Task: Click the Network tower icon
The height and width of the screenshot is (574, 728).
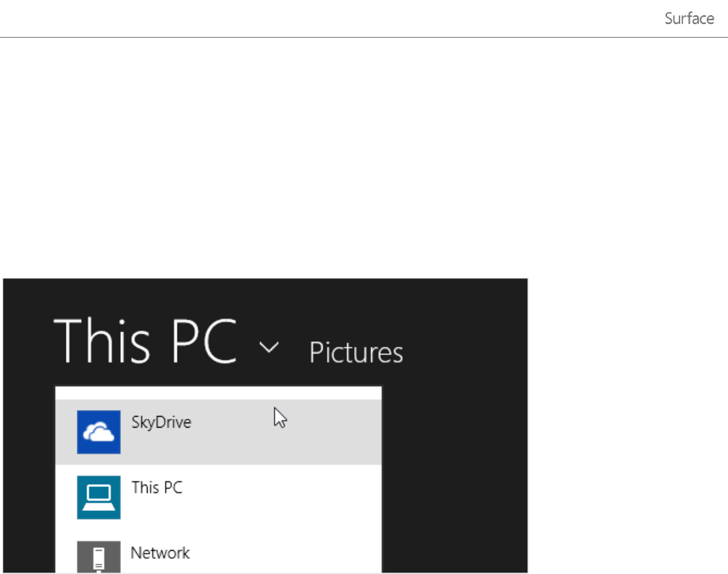Action: [x=99, y=557]
